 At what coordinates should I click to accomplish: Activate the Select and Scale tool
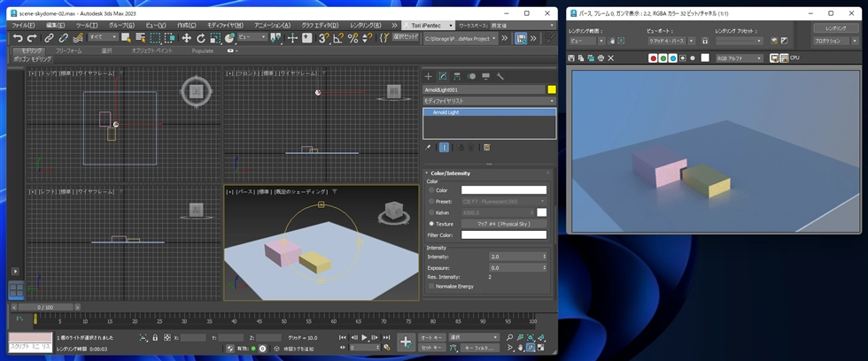(215, 38)
